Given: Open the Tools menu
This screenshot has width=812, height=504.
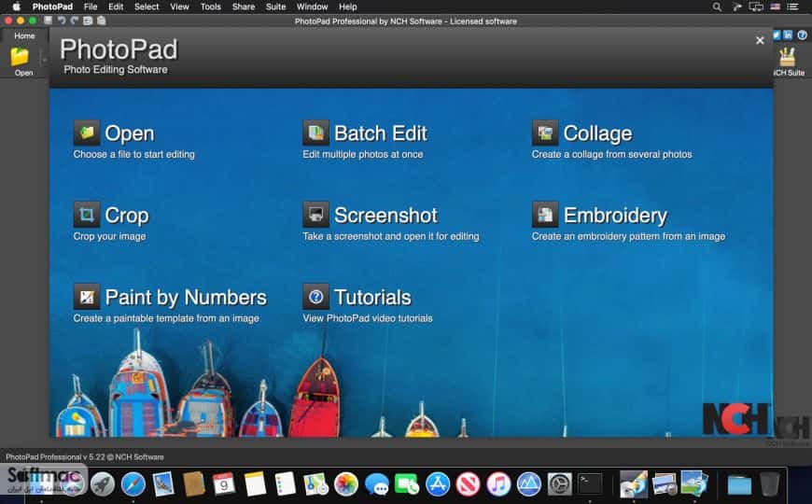Looking at the screenshot, I should (x=211, y=7).
